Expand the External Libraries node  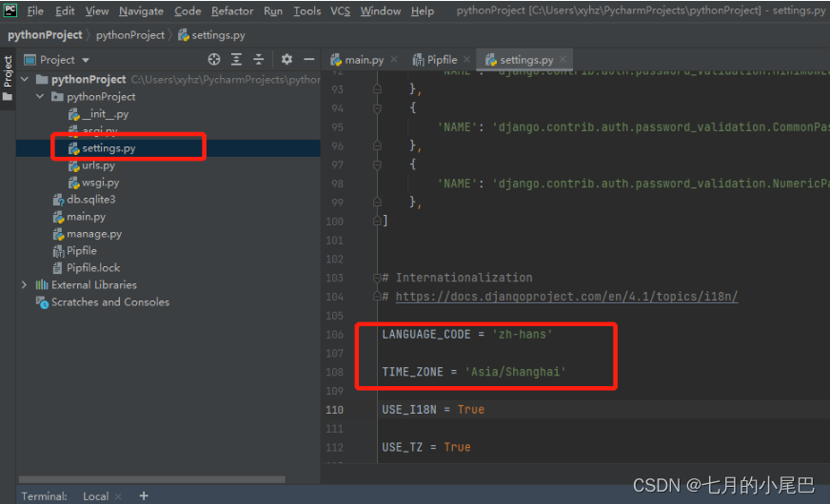coord(24,284)
